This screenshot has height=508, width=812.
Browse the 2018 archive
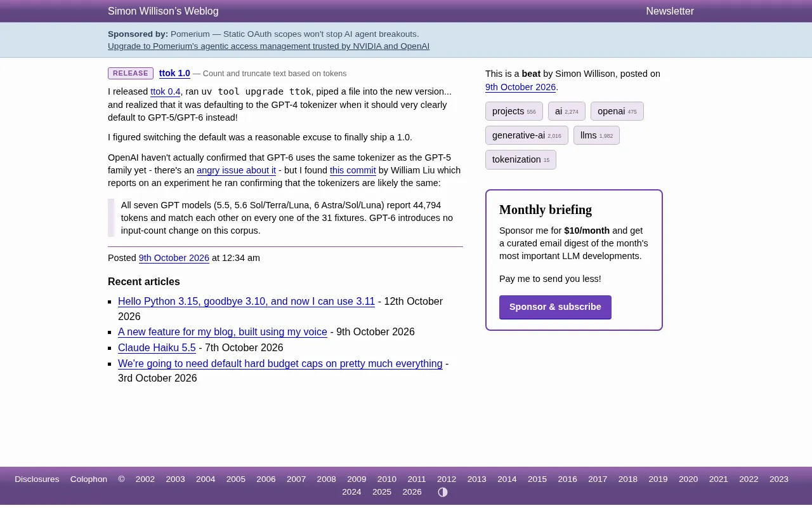point(628,479)
